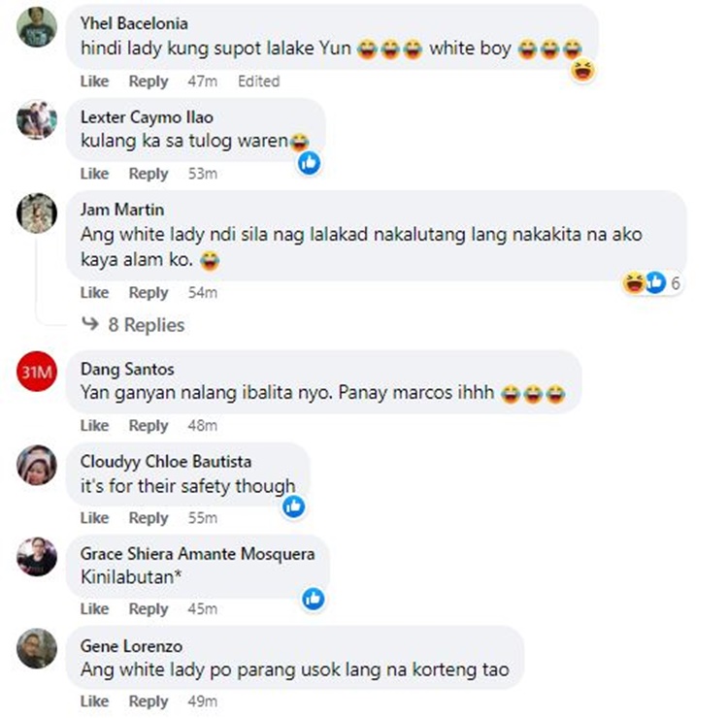Click the like reaction badge on Cloudyy Chloe Bautista's comment

tap(294, 506)
